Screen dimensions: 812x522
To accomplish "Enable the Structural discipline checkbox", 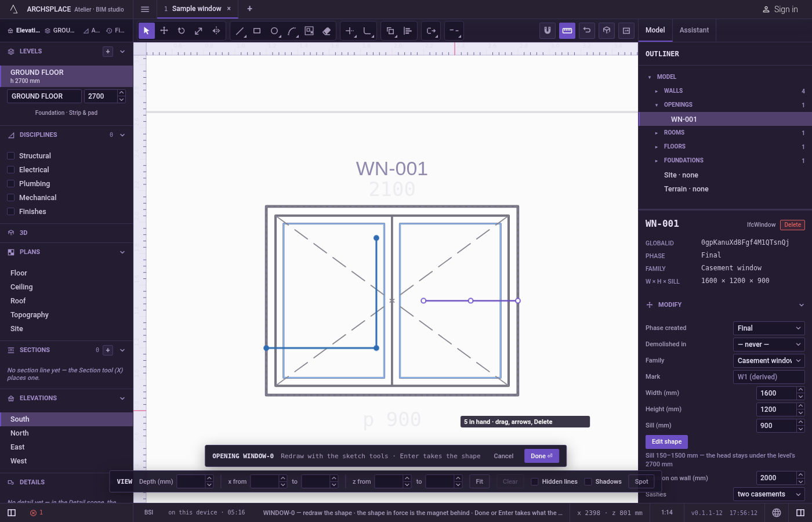I will [10, 156].
